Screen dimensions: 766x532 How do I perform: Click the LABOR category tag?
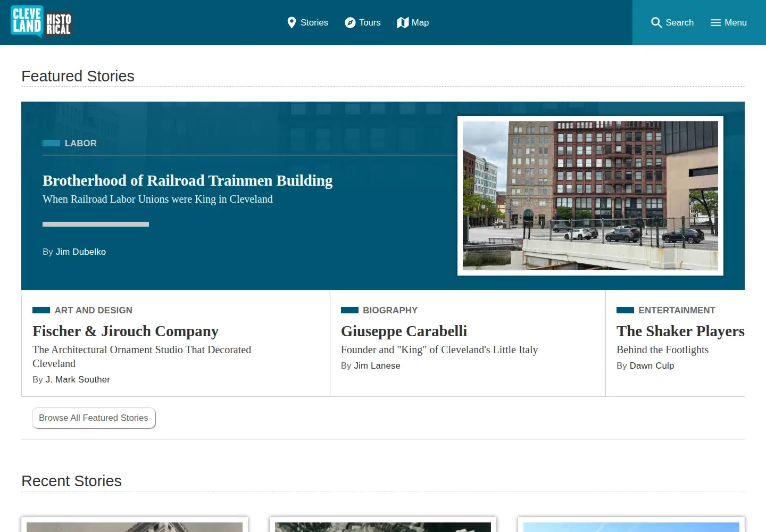pos(81,143)
